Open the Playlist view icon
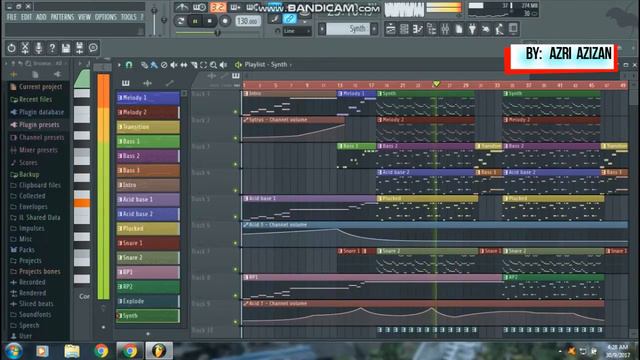640x360 pixels. pyautogui.click(x=391, y=29)
